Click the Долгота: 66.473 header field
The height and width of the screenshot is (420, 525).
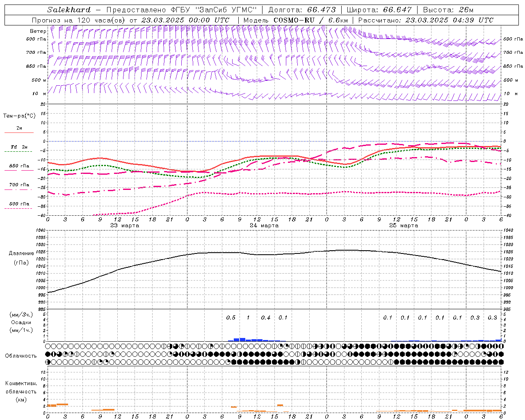302,10
